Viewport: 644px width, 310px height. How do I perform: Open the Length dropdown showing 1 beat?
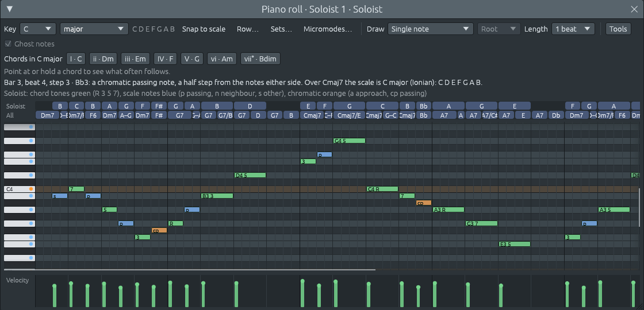573,29
